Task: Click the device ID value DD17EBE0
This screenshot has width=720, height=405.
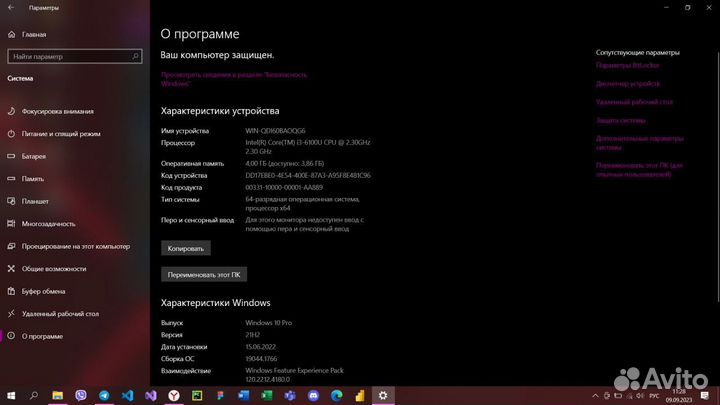Action: coord(308,175)
